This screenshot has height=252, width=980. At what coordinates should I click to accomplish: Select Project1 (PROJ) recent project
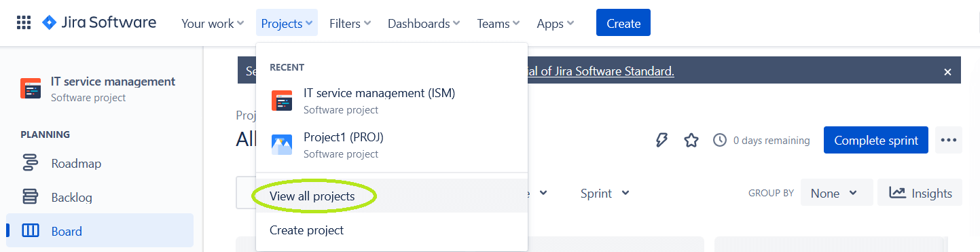coord(392,145)
